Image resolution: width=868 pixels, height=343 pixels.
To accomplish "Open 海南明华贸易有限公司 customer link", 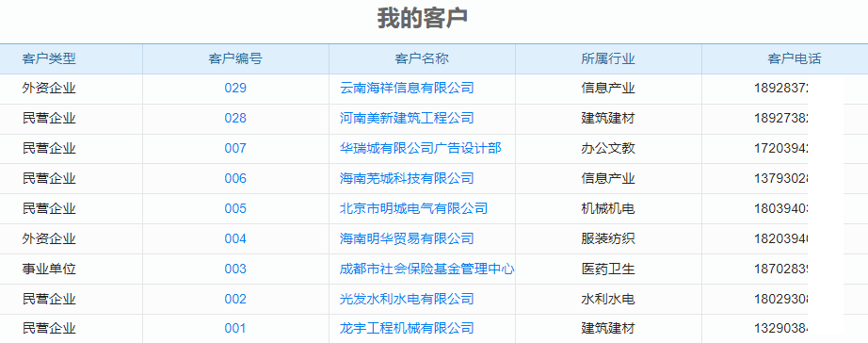I will coord(407,238).
